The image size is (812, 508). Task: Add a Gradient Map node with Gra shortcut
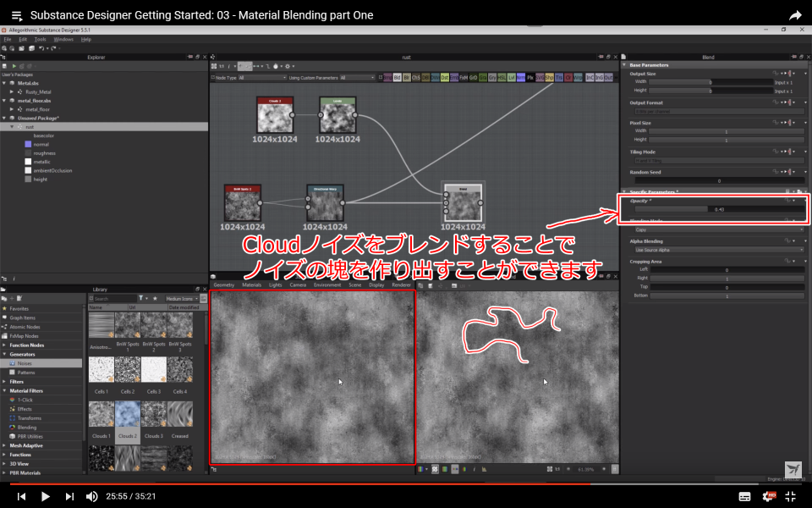tap(483, 78)
